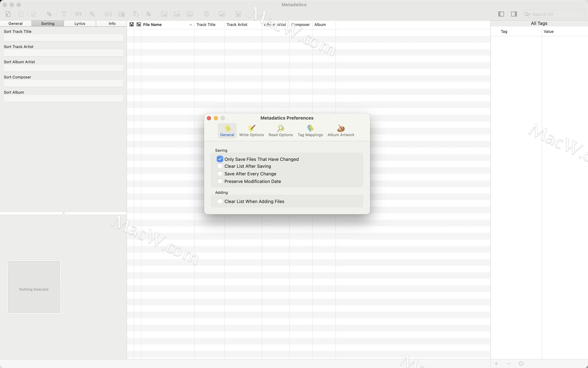Click the text format T icon

point(64,14)
